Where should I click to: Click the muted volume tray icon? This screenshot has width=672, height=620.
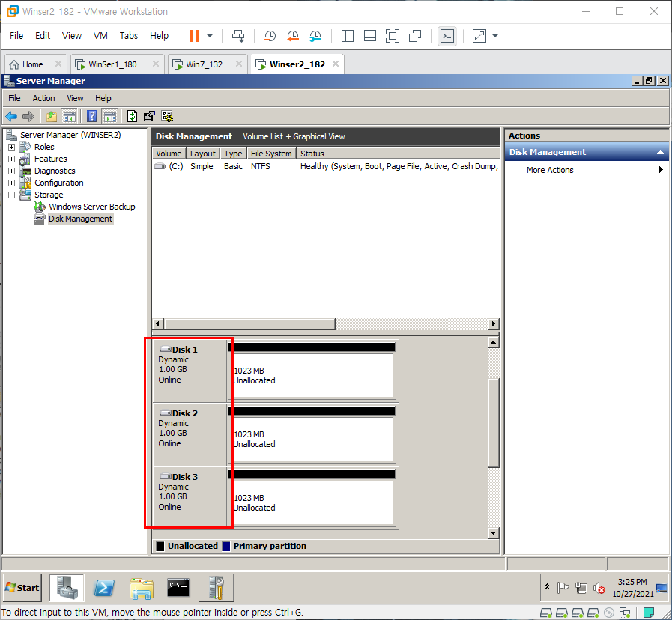(x=599, y=588)
